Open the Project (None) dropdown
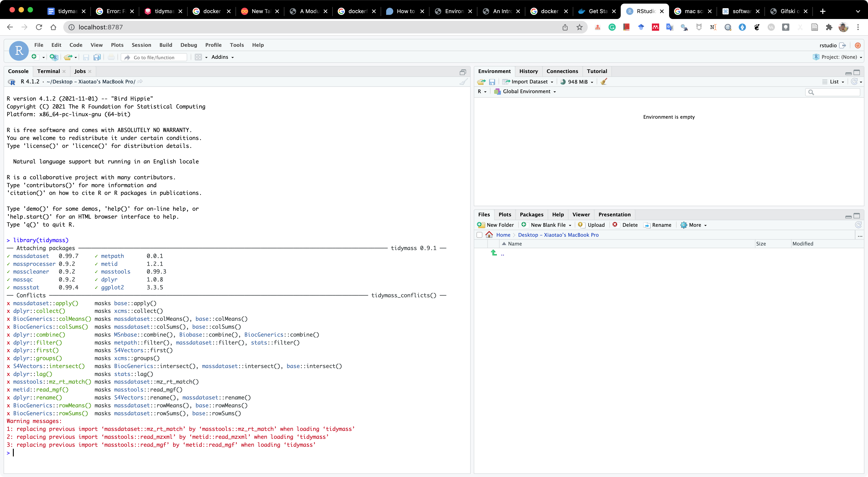The image size is (868, 477). (838, 57)
